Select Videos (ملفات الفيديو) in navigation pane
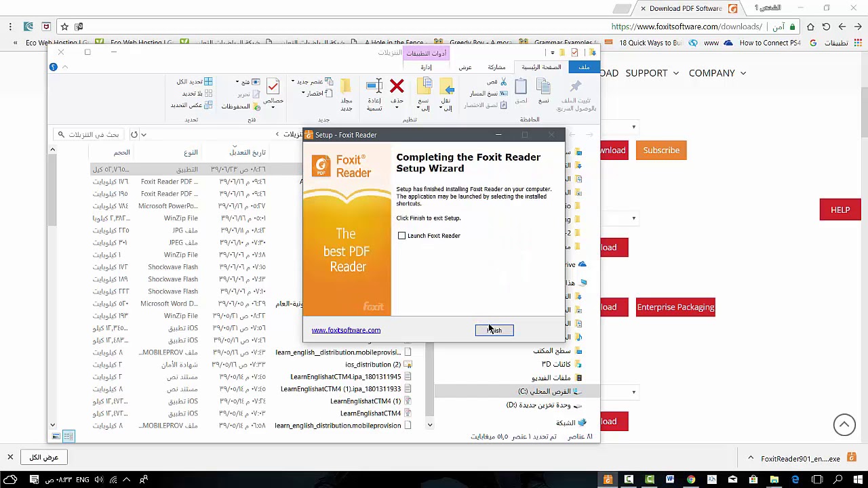This screenshot has width=868, height=488. tap(557, 378)
